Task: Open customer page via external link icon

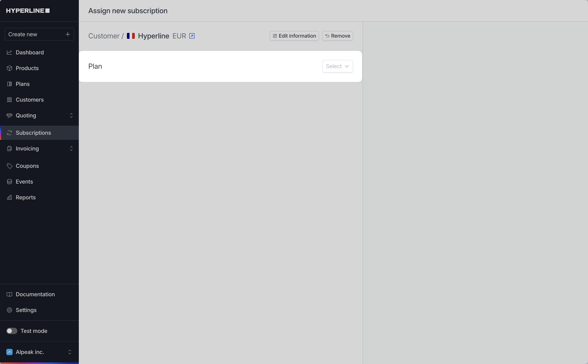Action: pos(192,36)
